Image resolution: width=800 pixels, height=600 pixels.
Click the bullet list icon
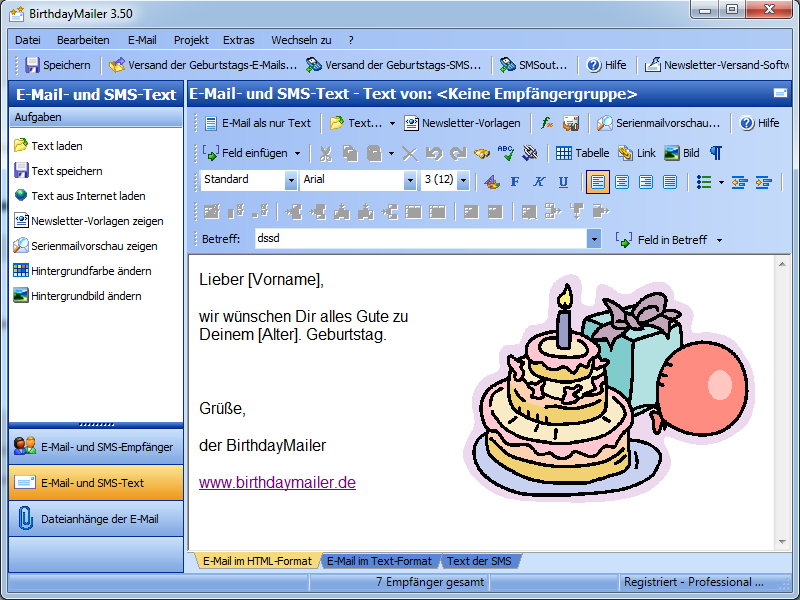tap(704, 182)
